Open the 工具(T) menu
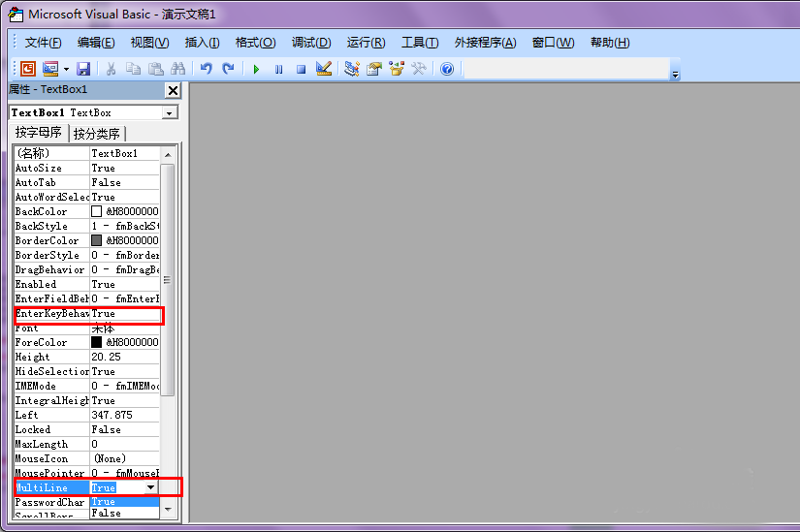The width and height of the screenshot is (800, 532). [x=420, y=43]
